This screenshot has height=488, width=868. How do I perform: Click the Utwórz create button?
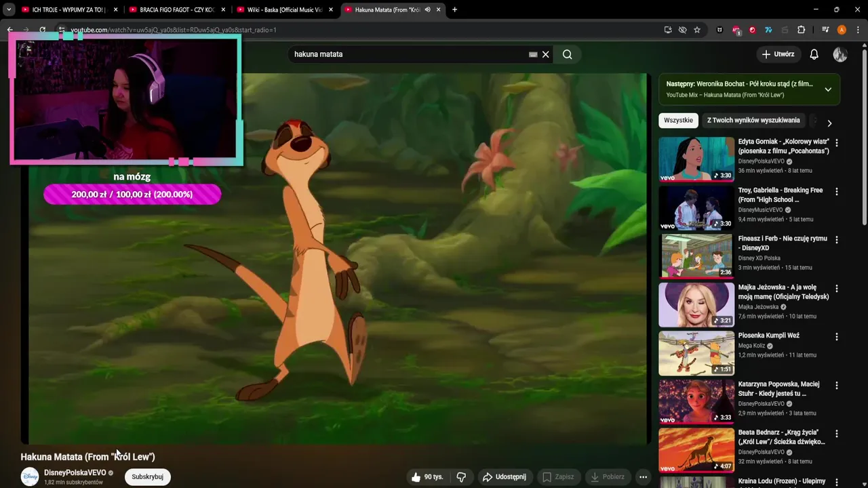(778, 54)
